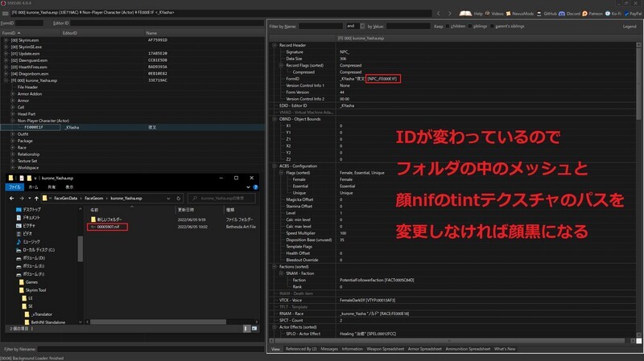Enable the parent's siblings checkbox
This screenshot has width=644, height=361.
[492, 27]
